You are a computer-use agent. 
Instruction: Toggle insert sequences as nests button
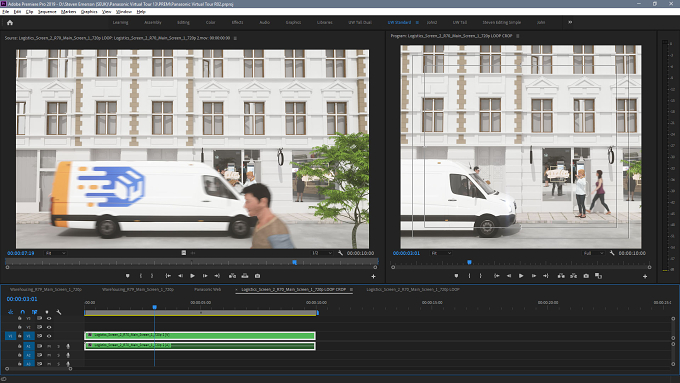point(10,312)
